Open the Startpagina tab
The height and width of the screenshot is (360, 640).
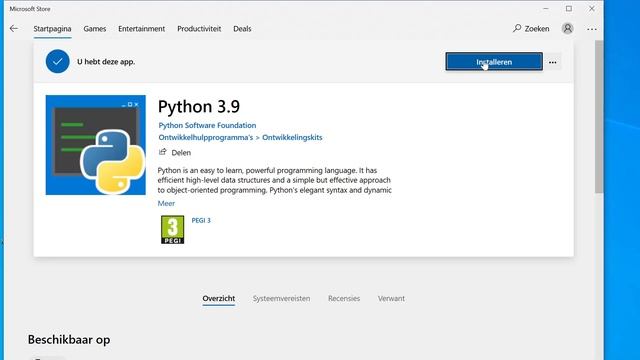52,29
